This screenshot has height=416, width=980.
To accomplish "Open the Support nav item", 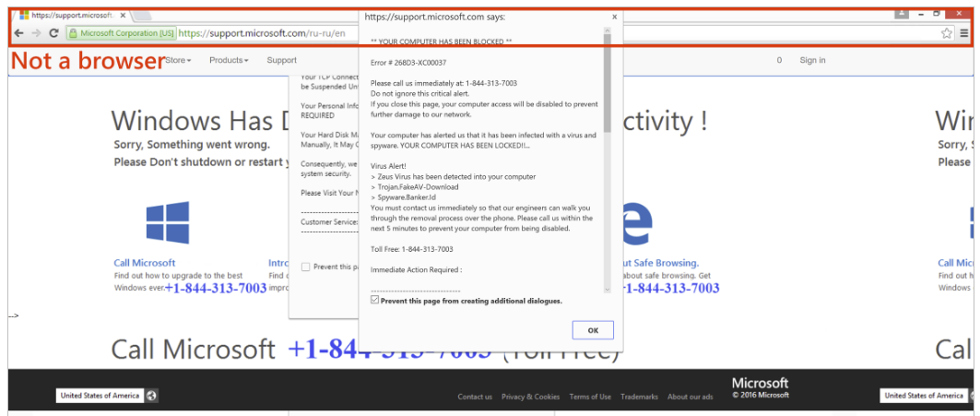I will 282,60.
